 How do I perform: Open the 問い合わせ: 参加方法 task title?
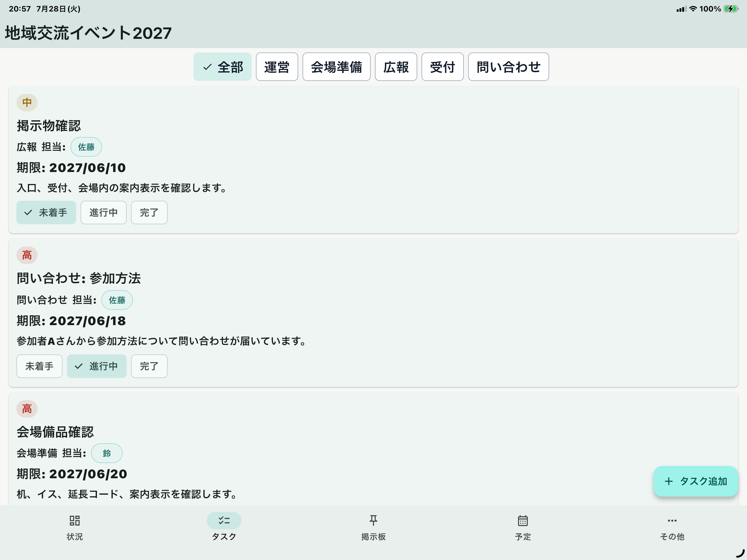79,278
